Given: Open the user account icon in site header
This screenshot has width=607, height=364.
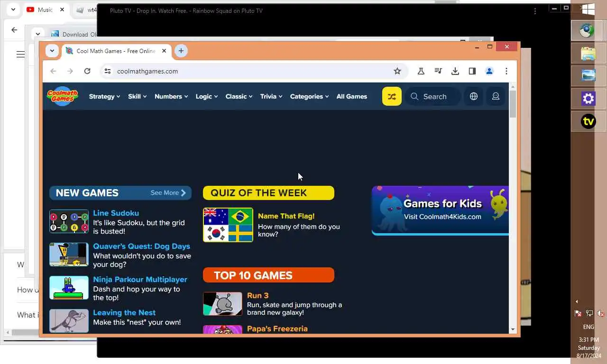Looking at the screenshot, I should (496, 96).
